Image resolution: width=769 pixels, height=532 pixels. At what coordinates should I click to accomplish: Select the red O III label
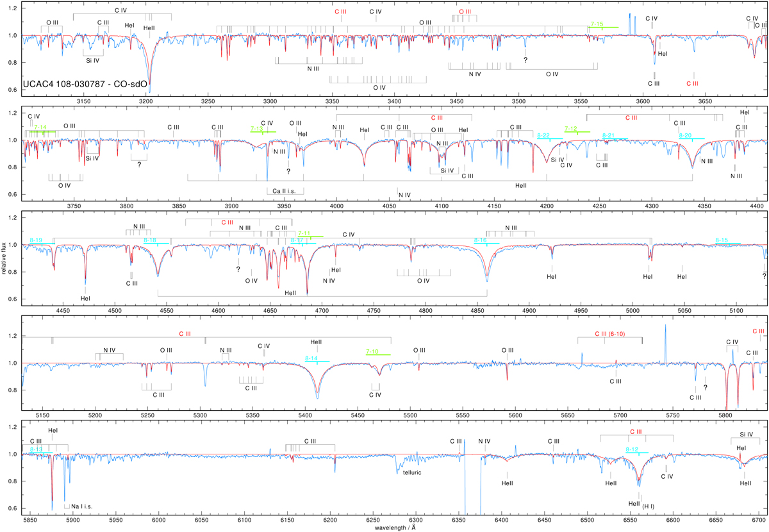click(x=465, y=12)
